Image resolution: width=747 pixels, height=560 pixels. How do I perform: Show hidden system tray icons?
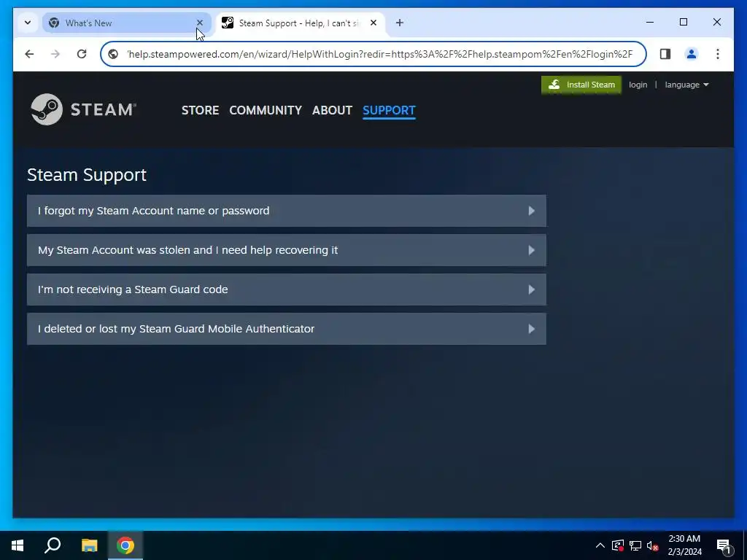600,545
